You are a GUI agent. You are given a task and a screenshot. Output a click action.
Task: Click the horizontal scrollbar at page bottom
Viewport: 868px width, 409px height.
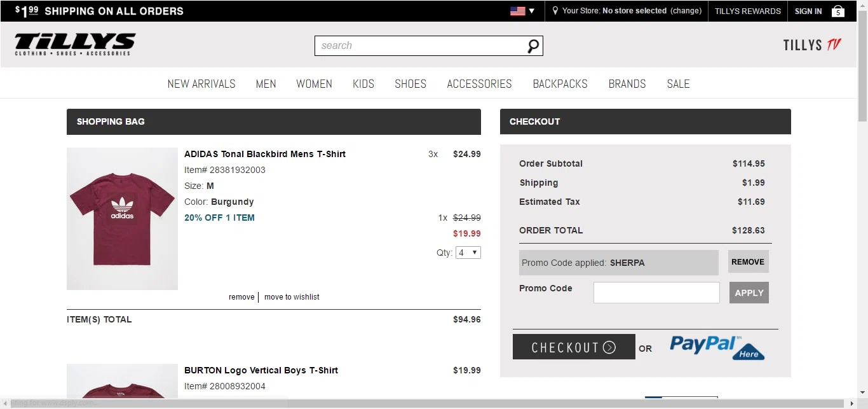click(426, 404)
